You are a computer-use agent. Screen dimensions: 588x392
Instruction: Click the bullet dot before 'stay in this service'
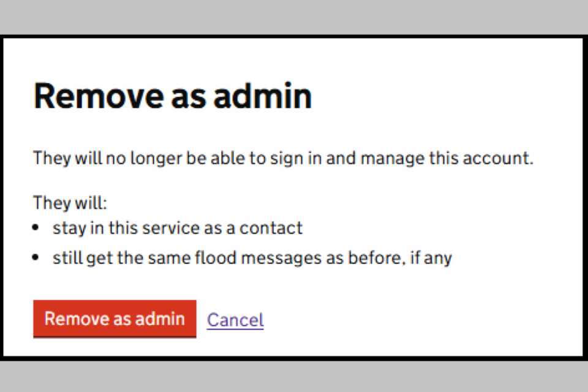37,228
